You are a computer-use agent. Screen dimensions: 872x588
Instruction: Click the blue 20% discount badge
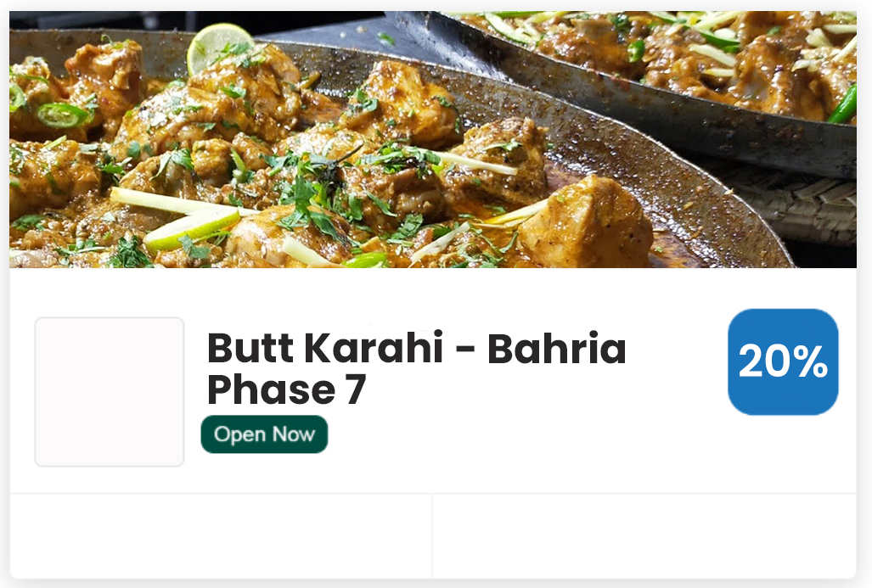(783, 361)
